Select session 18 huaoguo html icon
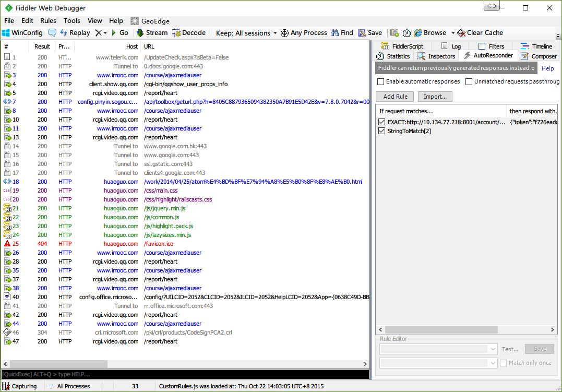 tap(7, 182)
